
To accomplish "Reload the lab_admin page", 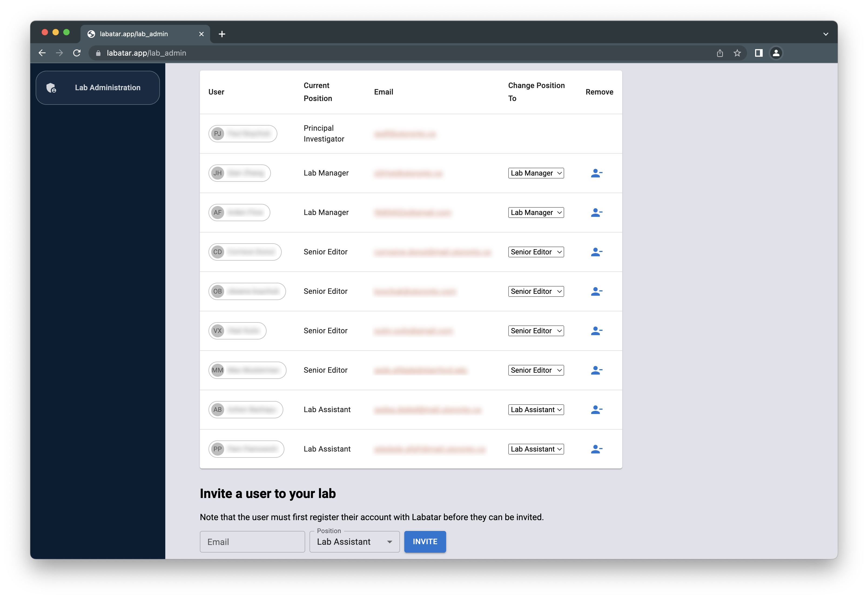I will pyautogui.click(x=77, y=53).
